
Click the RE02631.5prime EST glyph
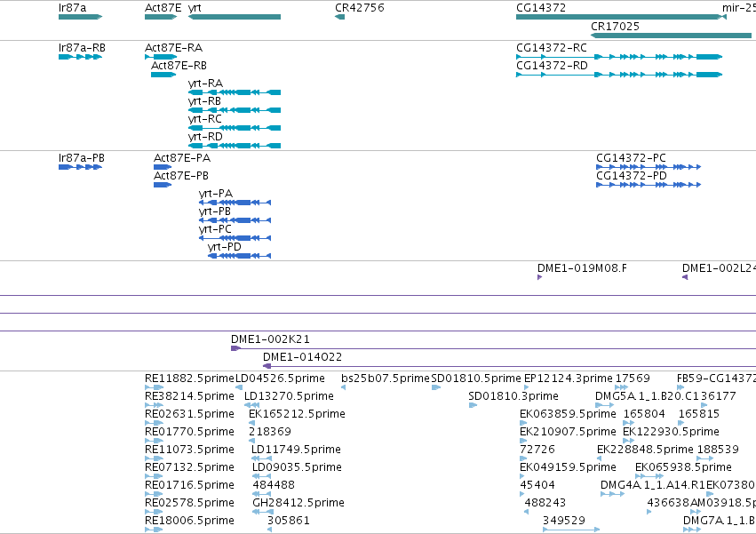click(154, 423)
